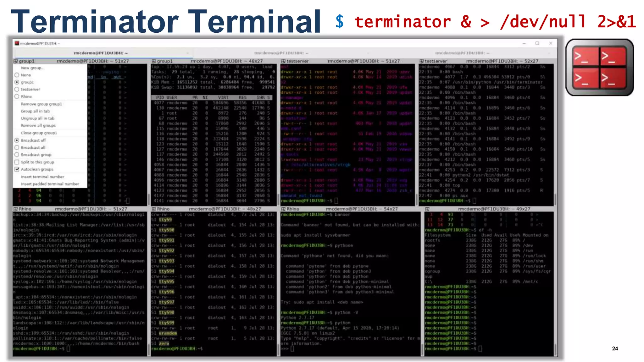The height and width of the screenshot is (362, 644).
Task: Select the None group radio option
Action: (17, 75)
